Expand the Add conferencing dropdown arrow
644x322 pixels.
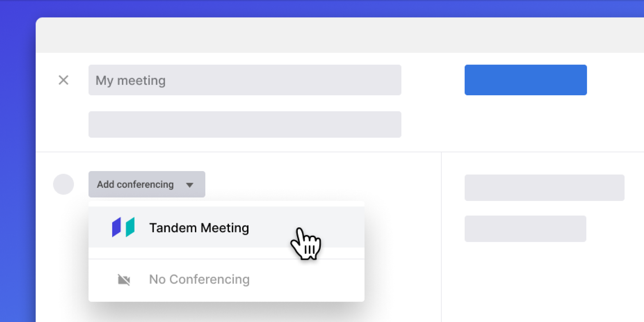190,185
